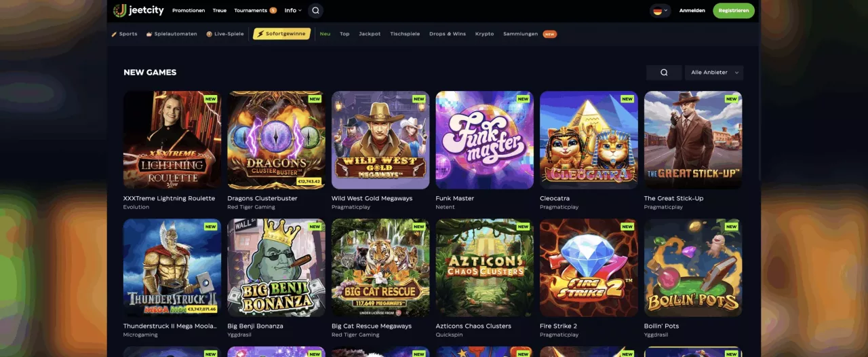Click the game search magnifier button

pyautogui.click(x=664, y=73)
